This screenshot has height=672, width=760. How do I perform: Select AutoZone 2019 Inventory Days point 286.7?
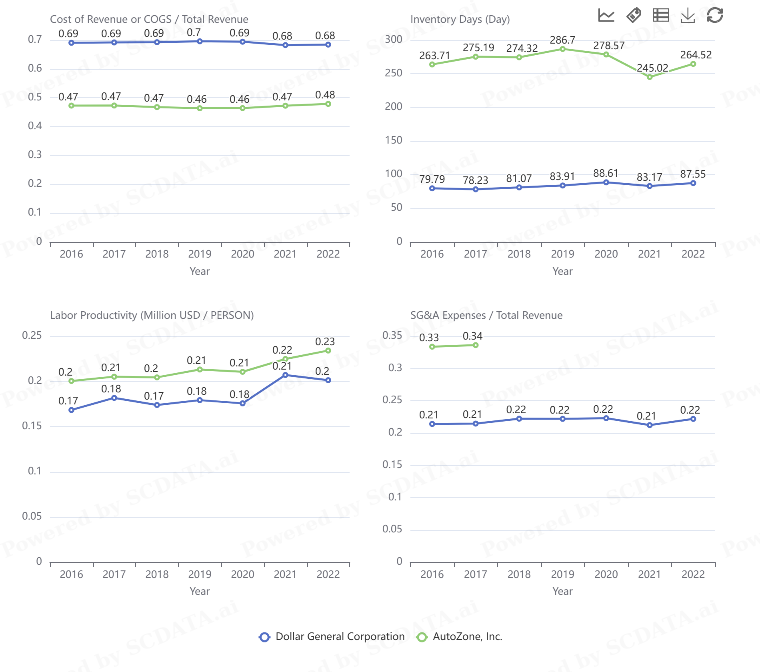tap(563, 49)
